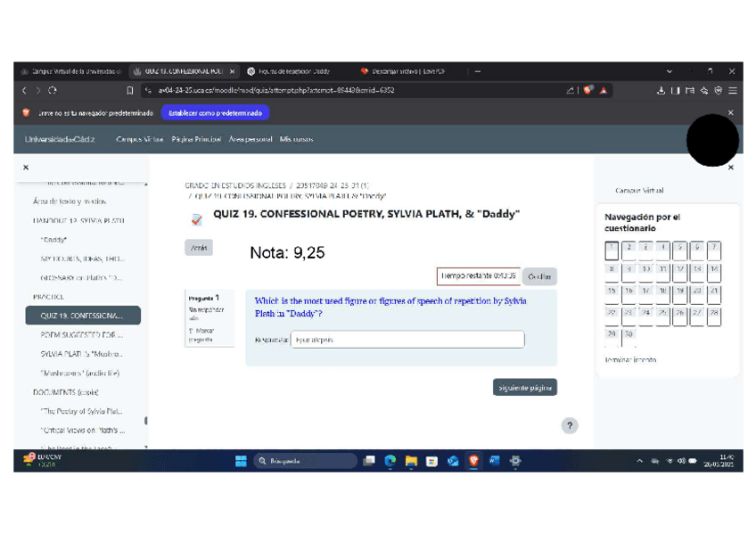The image size is (756, 534).
Task: Open Mis cursos in the top navigation
Action: pos(296,139)
